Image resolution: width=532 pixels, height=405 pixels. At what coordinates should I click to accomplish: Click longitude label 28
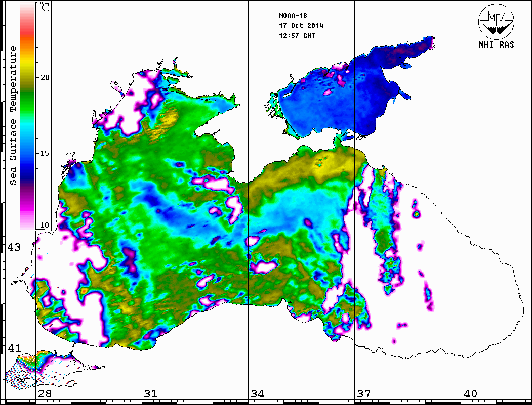pyautogui.click(x=45, y=393)
